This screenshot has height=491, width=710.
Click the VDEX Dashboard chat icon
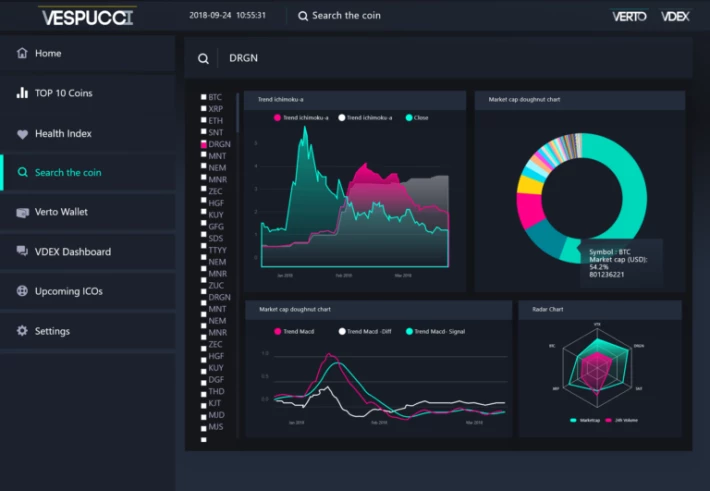(x=22, y=251)
